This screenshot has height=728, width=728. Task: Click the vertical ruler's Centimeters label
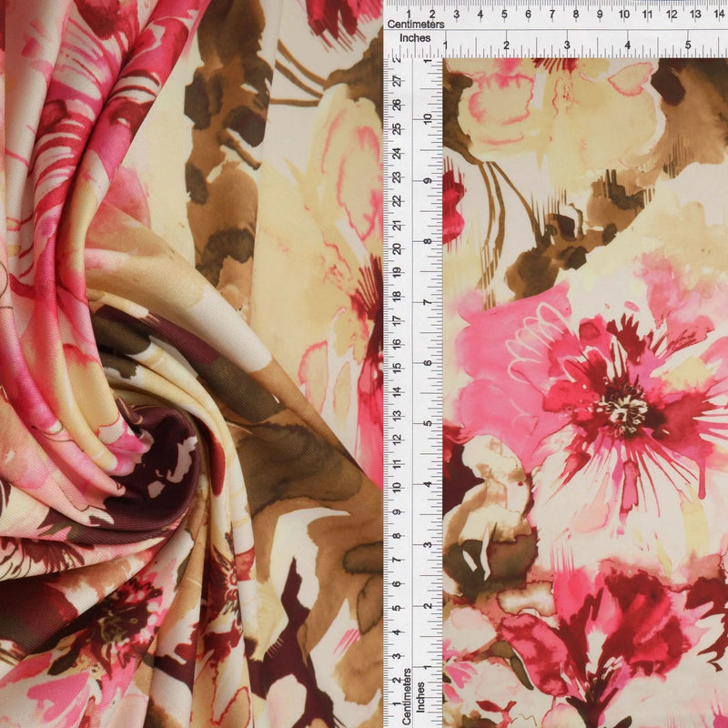click(407, 696)
